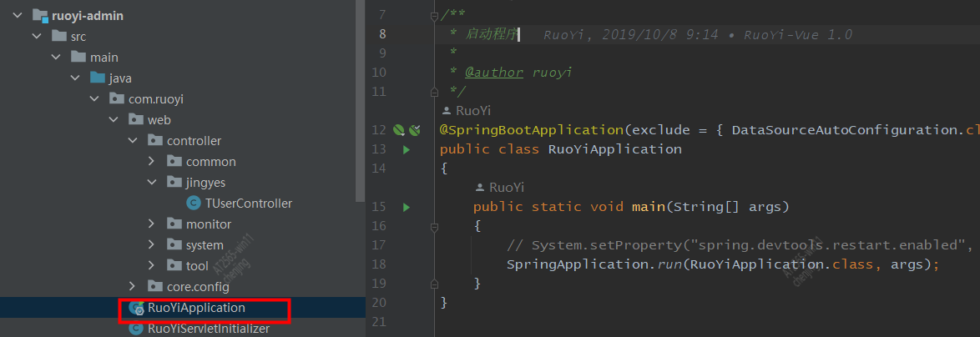Select the jingyes tree label
Screen dimensions: 980x337
[x=205, y=183]
